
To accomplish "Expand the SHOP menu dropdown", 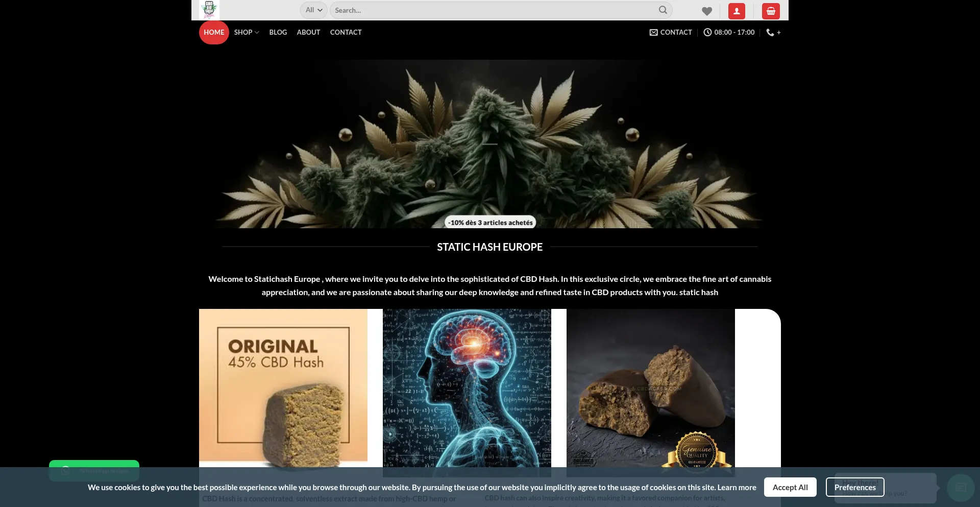I will [247, 32].
